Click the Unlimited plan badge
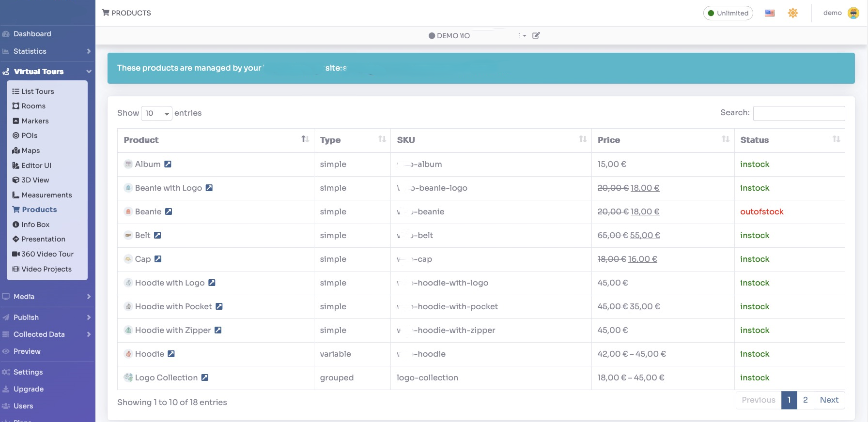This screenshot has width=868, height=422. click(728, 13)
